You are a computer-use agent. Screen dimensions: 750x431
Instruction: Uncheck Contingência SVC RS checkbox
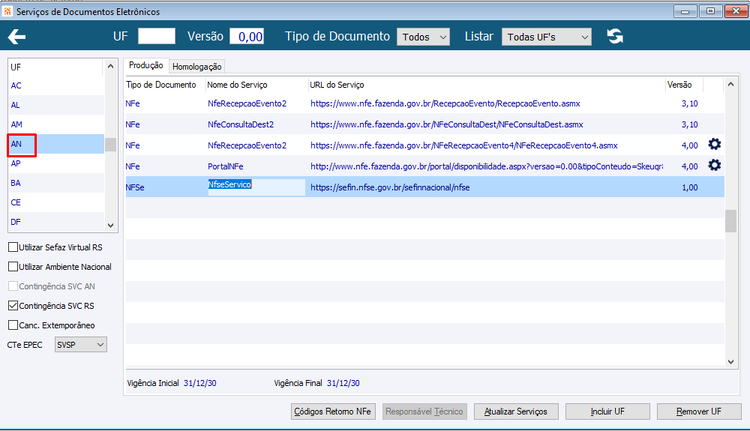13,306
